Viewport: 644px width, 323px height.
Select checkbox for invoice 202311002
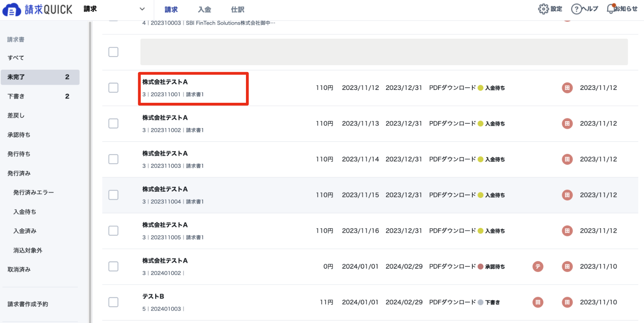point(113,123)
